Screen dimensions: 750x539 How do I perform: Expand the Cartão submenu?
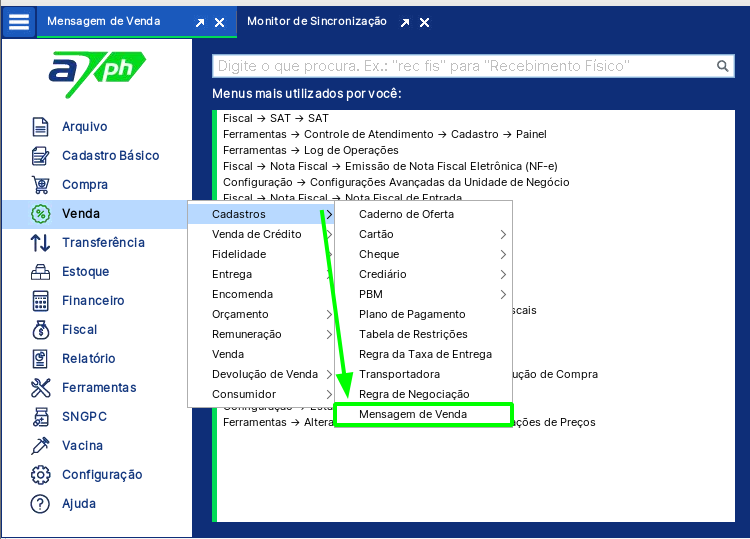tap(422, 234)
